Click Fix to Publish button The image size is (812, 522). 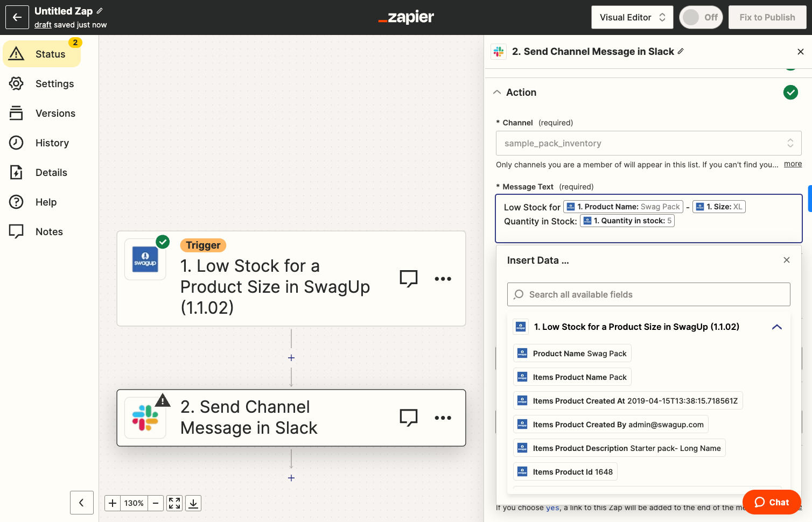(x=767, y=17)
